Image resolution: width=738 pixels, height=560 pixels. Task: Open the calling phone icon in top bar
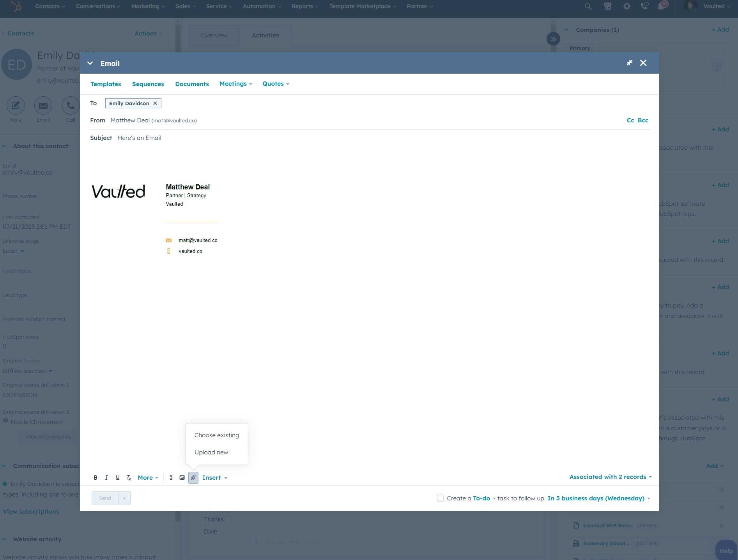point(644,6)
